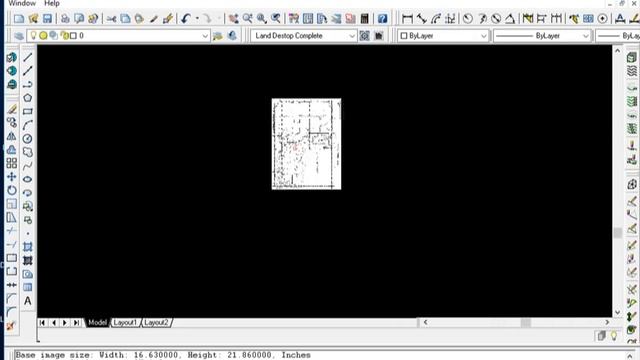Select the Rectangle draw tool

(x=27, y=111)
